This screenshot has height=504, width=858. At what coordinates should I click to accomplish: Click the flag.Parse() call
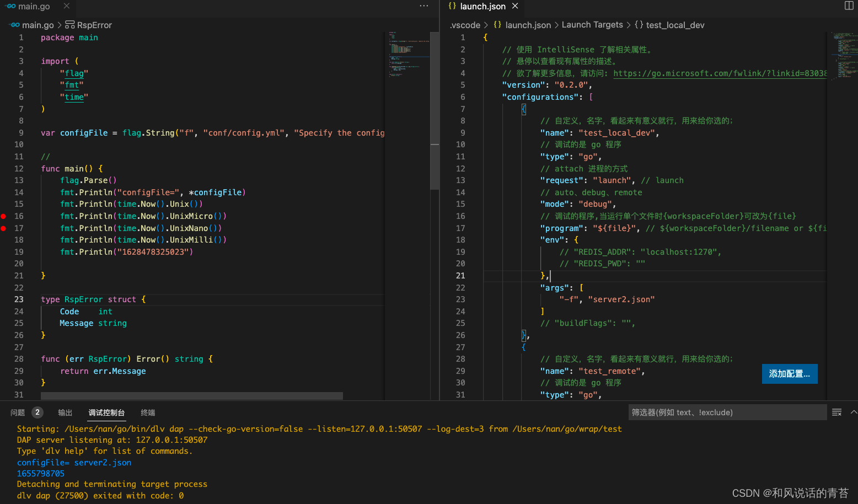pyautogui.click(x=88, y=180)
